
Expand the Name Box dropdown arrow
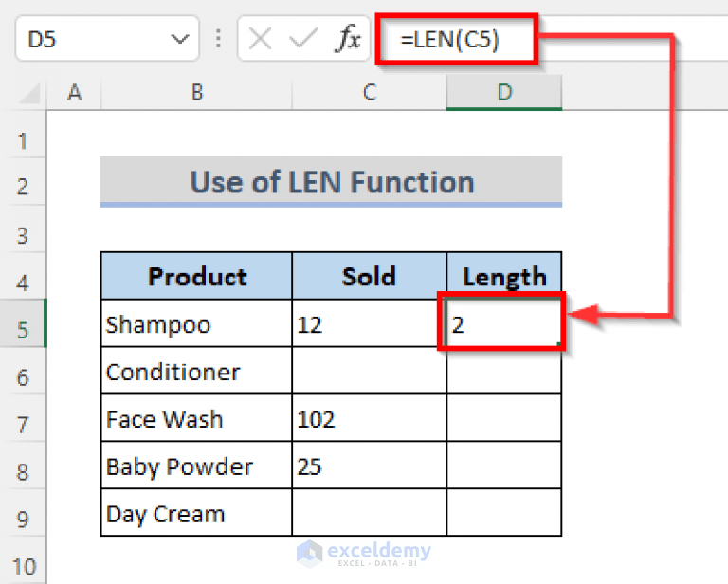pyautogui.click(x=179, y=39)
